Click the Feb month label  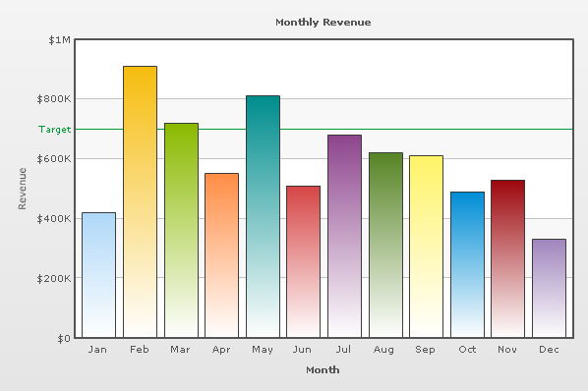click(140, 350)
